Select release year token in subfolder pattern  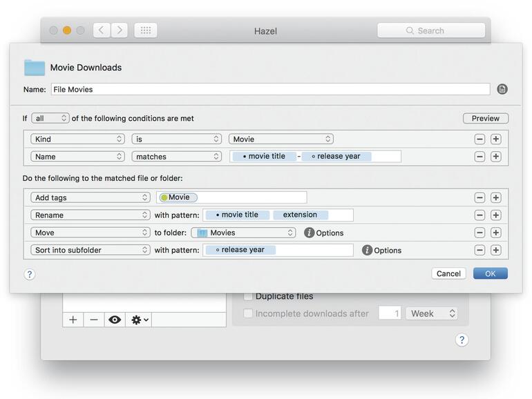[240, 250]
